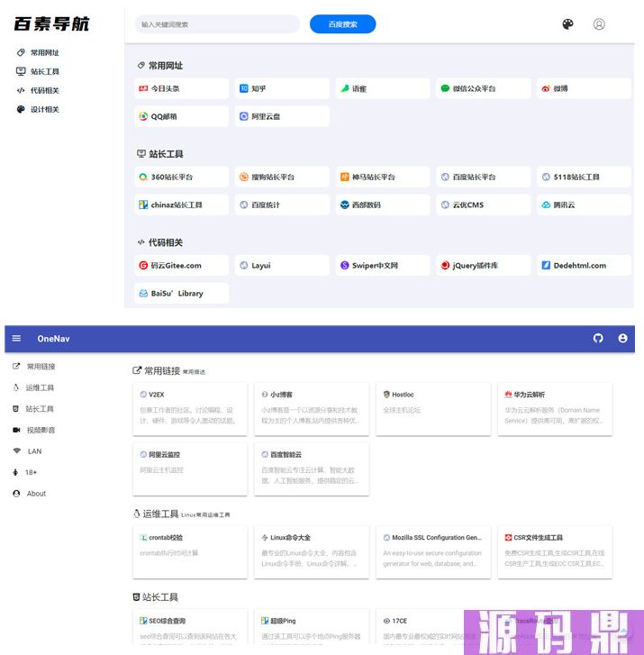Select 站长工具 in the OneNav sidebar
This screenshot has height=655, width=644.
tap(33, 408)
